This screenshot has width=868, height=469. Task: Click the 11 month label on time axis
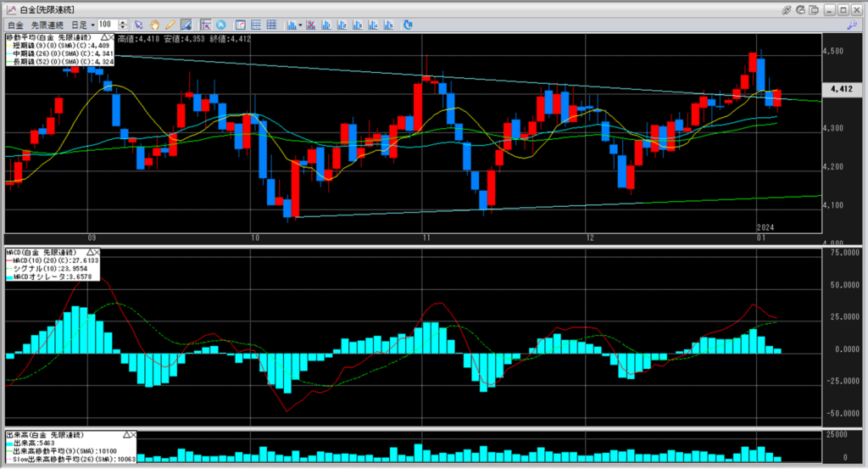(x=426, y=238)
